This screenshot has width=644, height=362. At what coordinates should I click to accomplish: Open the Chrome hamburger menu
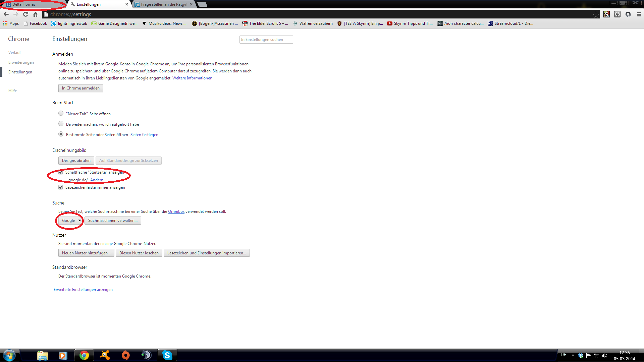639,14
